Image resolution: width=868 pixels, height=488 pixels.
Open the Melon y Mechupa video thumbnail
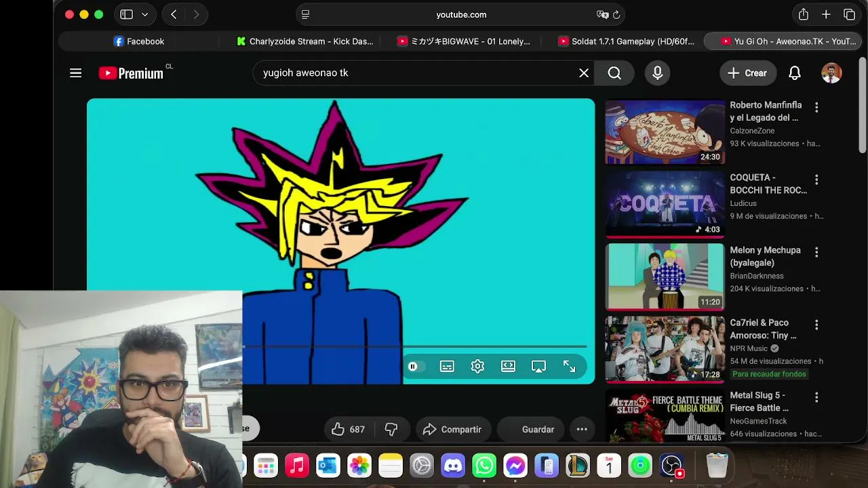point(665,277)
